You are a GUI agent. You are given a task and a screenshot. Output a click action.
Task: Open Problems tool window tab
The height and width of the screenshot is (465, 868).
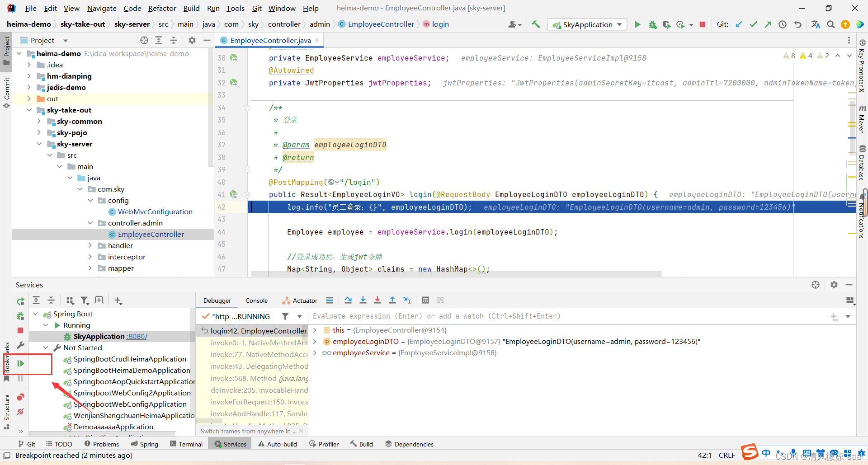click(x=101, y=444)
